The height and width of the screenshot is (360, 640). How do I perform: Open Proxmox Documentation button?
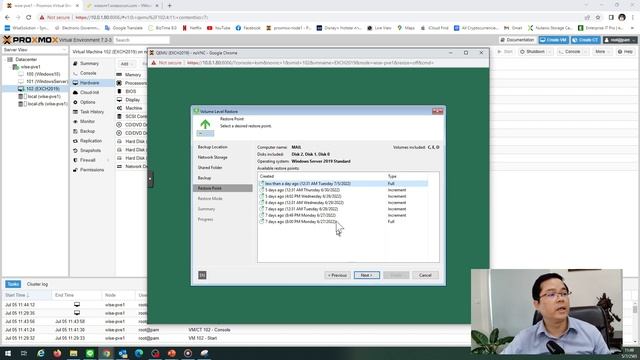517,40
